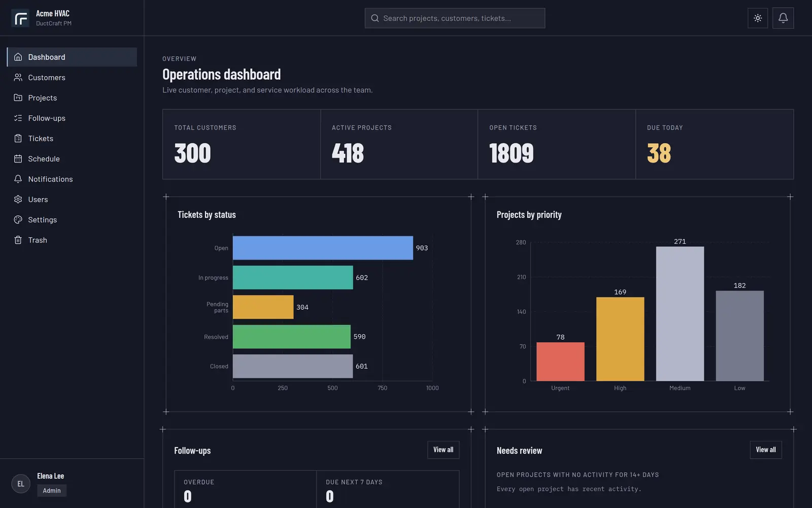Click the blue Open tickets bar

click(323, 248)
